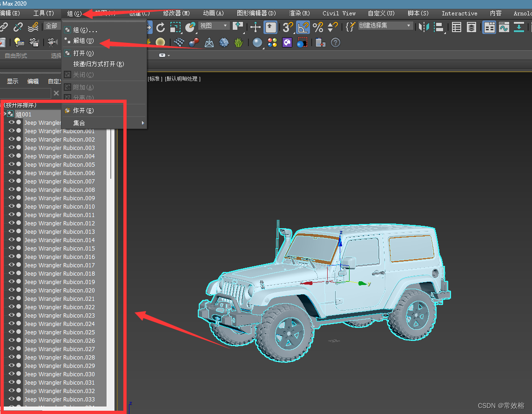Viewport: 532px width, 414px height.
Task: Activate the Select and Scale tool
Action: 175,27
